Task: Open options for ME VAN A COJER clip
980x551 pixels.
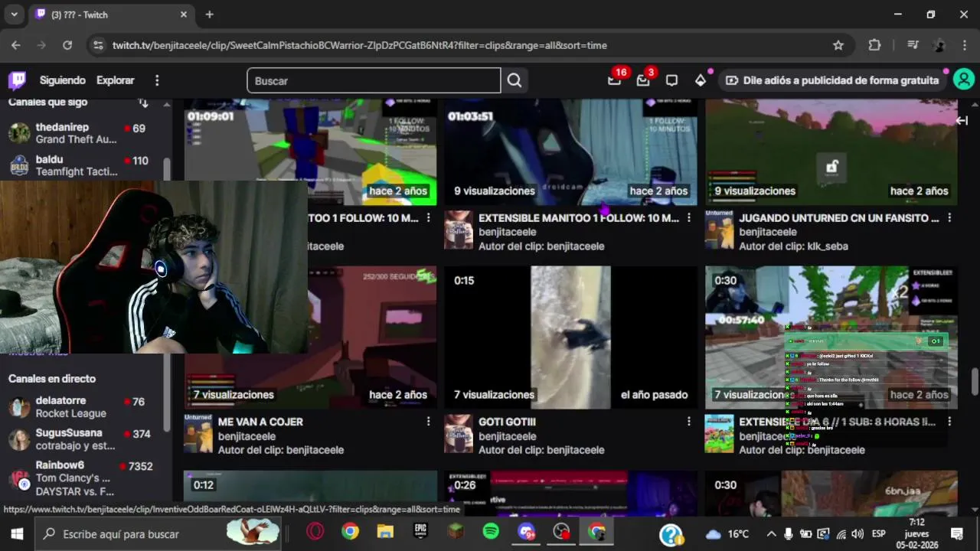Action: pos(428,422)
